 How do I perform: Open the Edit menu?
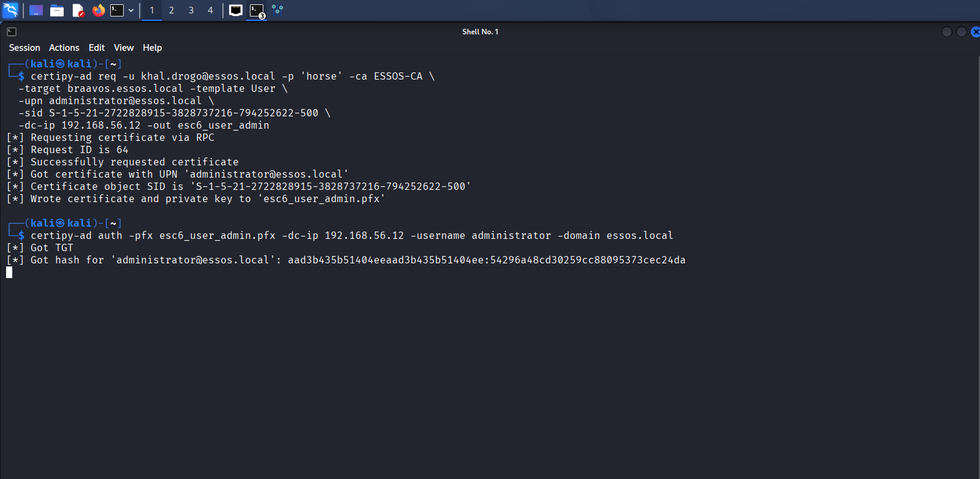tap(97, 48)
